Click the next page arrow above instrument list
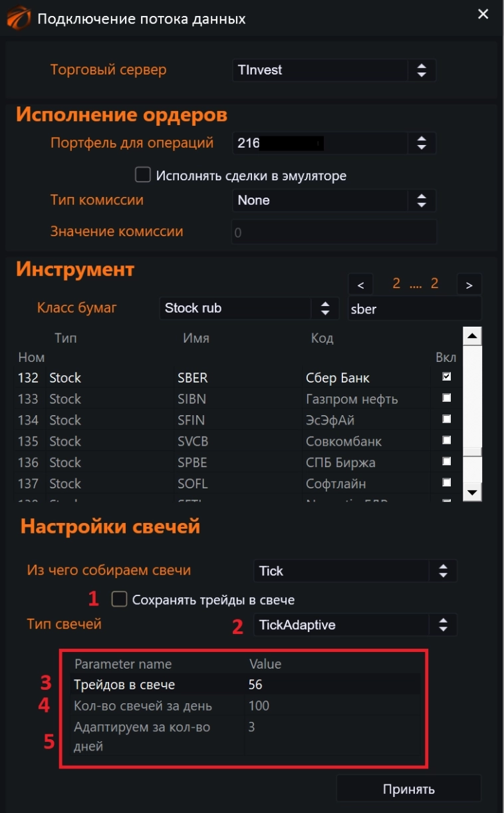The height and width of the screenshot is (813, 504). click(469, 283)
